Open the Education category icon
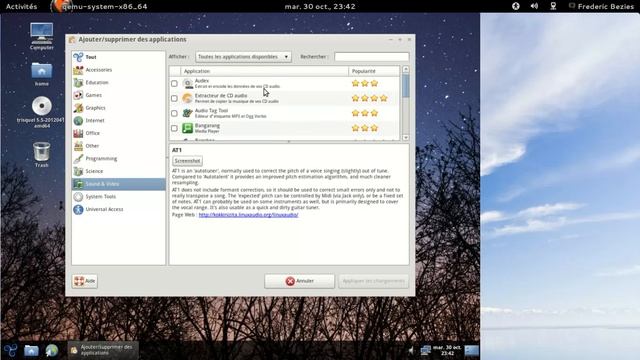The image size is (640, 360). tap(78, 82)
